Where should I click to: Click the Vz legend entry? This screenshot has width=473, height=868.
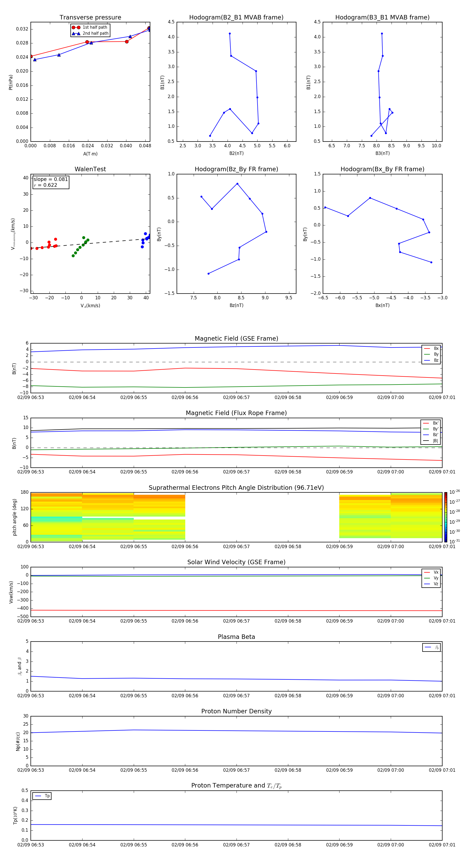431,584
